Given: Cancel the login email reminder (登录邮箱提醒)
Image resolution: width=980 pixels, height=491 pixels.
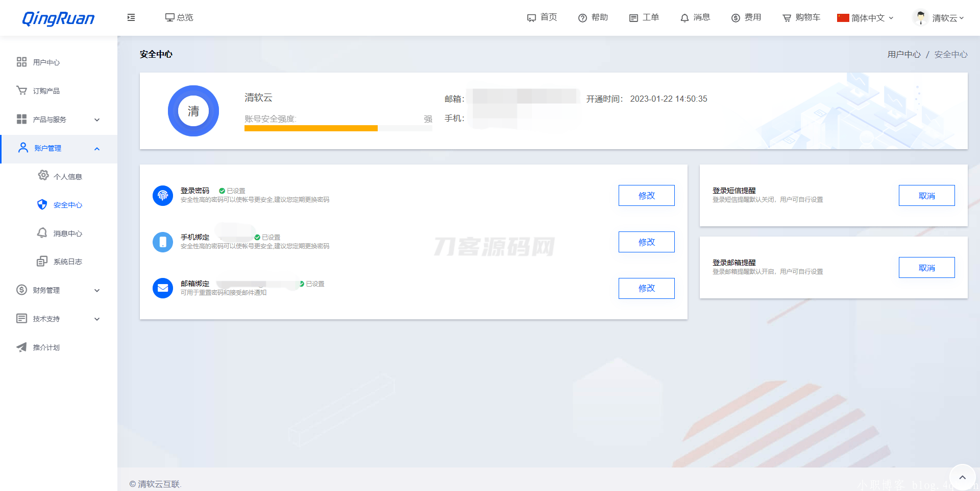Looking at the screenshot, I should [926, 268].
